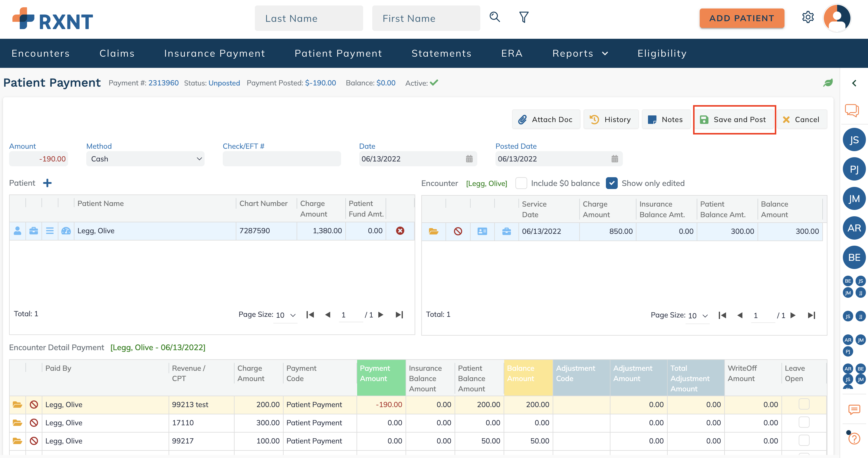Click the search magnifier icon
The height and width of the screenshot is (458, 868).
click(494, 17)
